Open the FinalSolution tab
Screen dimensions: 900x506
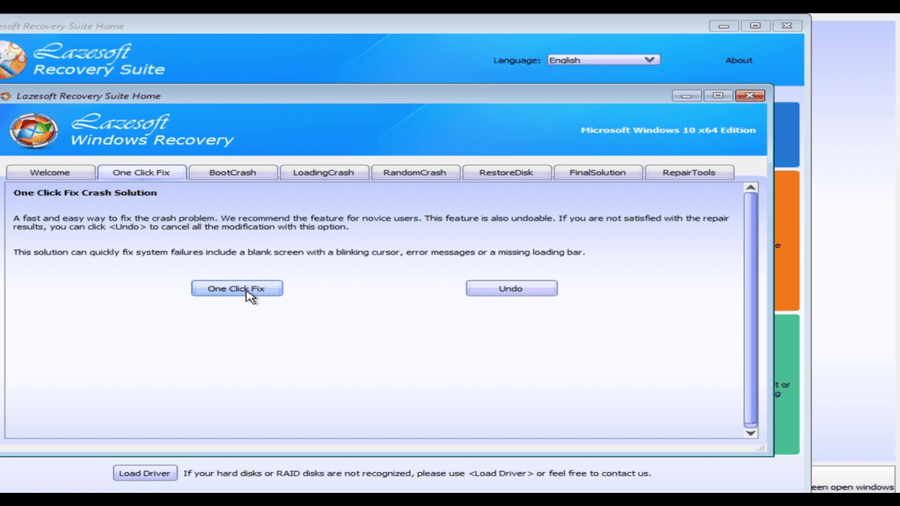pyautogui.click(x=598, y=172)
